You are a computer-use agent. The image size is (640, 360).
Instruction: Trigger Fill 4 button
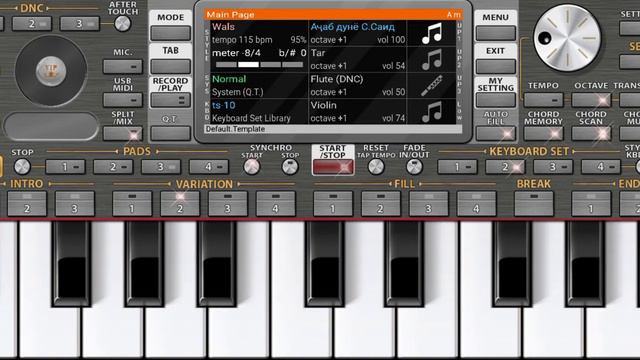[x=476, y=203]
